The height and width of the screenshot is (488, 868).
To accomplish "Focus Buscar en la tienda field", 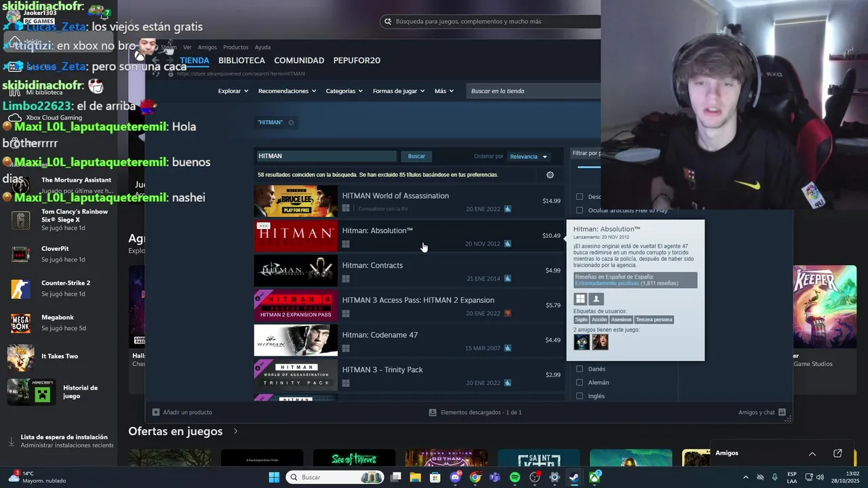I will [x=534, y=91].
